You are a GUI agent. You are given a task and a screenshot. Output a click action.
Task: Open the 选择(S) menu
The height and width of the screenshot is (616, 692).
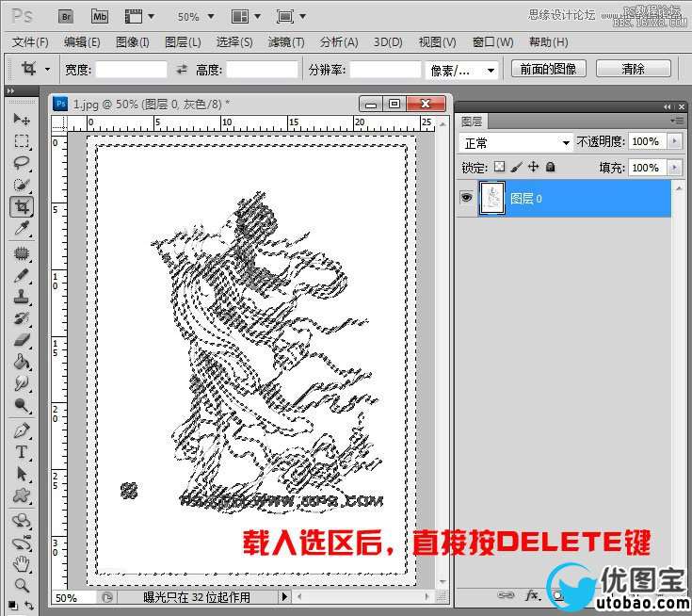(234, 42)
